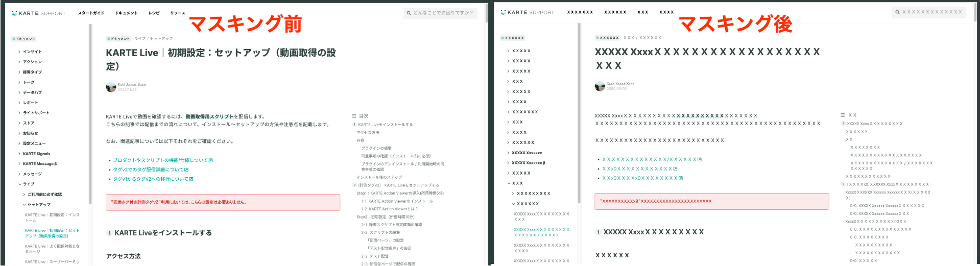Click the ドキュメント breadcrumb tag above the article title
This screenshot has height=266, width=980.
119,39
